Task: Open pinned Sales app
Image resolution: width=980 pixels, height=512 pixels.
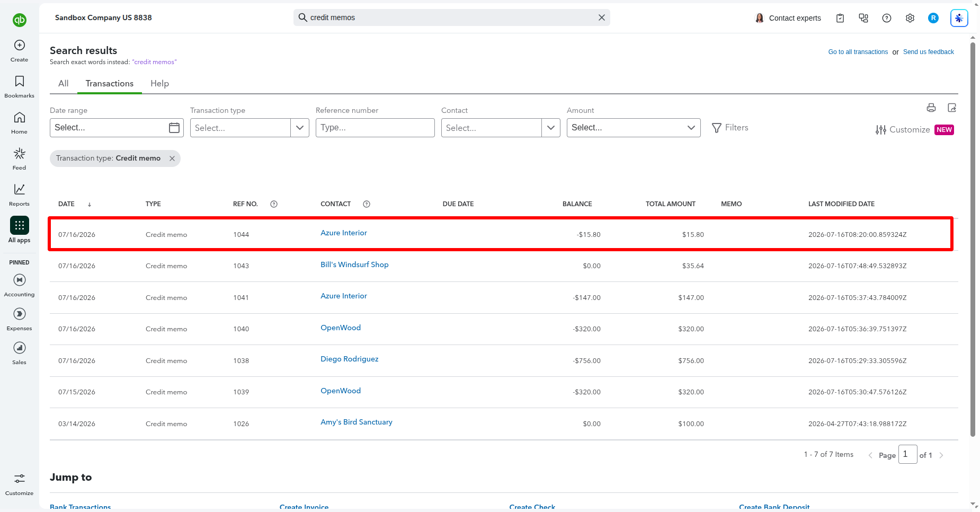Action: [x=20, y=354]
